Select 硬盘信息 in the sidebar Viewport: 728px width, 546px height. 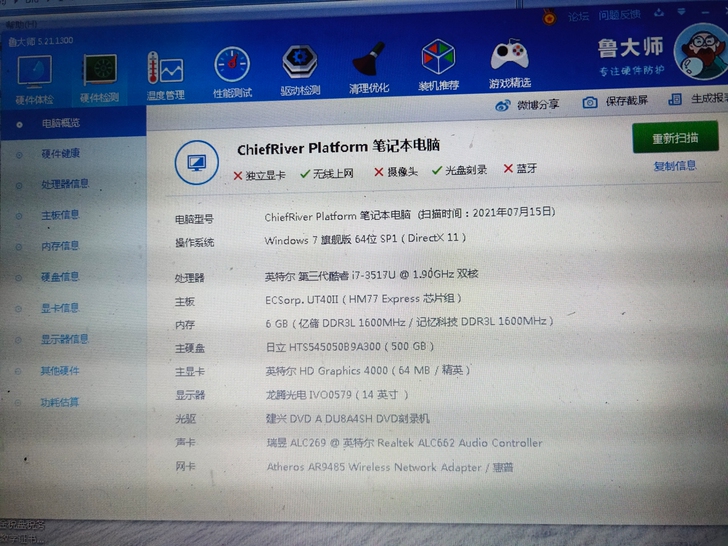coord(60,277)
